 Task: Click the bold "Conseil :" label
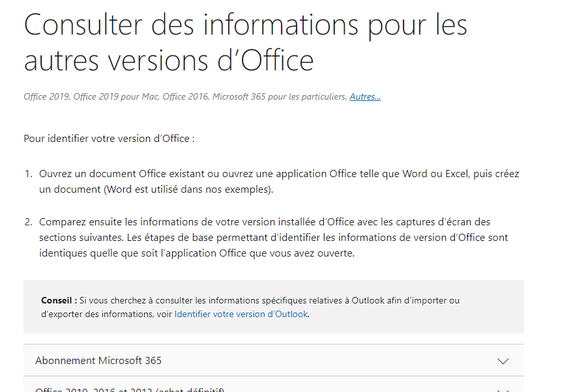59,300
